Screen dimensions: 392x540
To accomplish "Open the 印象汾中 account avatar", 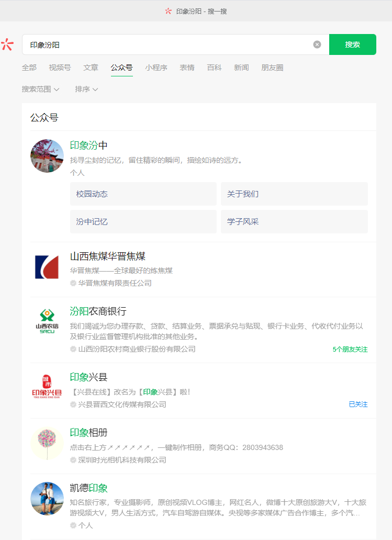I will [47, 155].
